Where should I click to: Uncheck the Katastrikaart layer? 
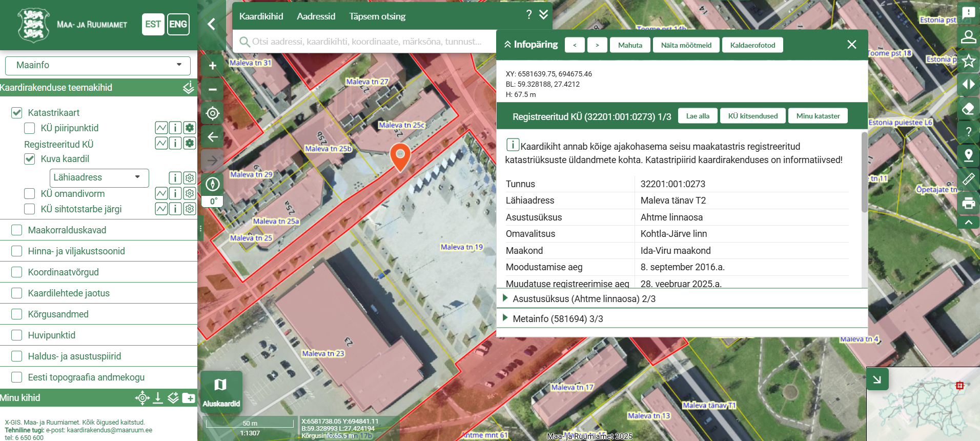(17, 113)
